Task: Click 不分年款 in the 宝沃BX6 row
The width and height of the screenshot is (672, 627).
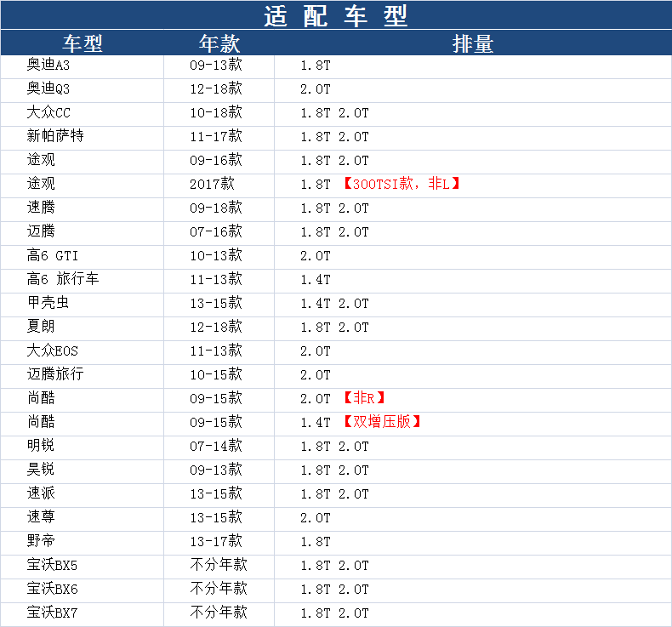Action: click(219, 589)
